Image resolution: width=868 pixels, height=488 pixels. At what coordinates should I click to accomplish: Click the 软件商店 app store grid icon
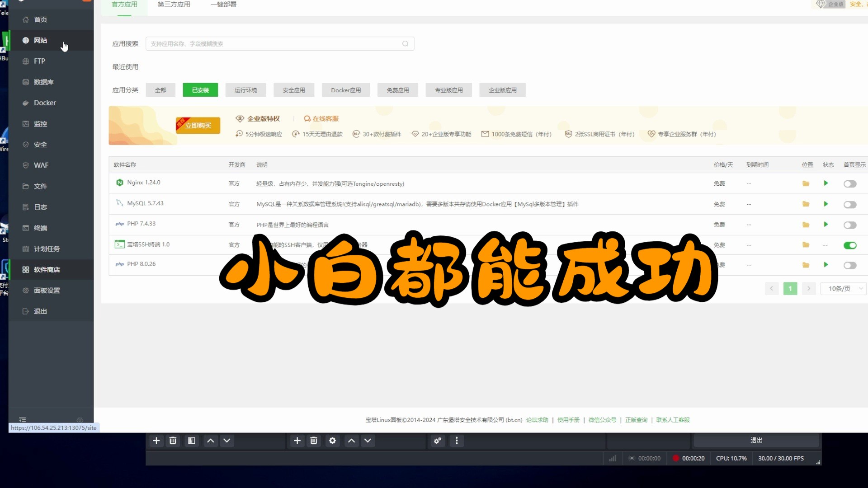(x=26, y=269)
